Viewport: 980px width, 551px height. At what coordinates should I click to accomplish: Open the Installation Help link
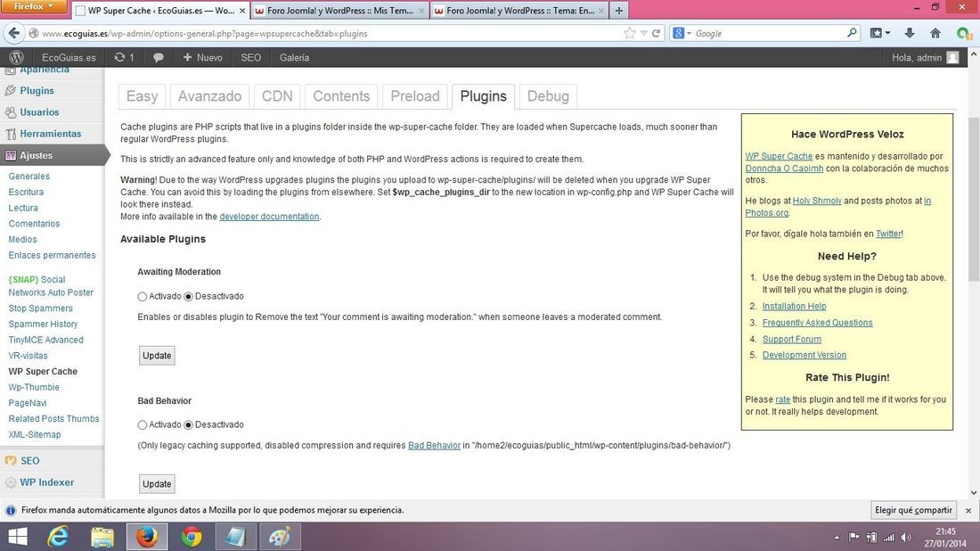tap(795, 307)
